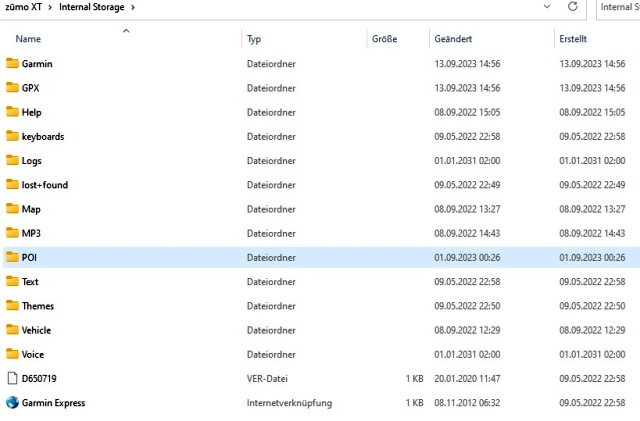Sort by the Größe column header
This screenshot has width=640, height=421.
point(384,39)
